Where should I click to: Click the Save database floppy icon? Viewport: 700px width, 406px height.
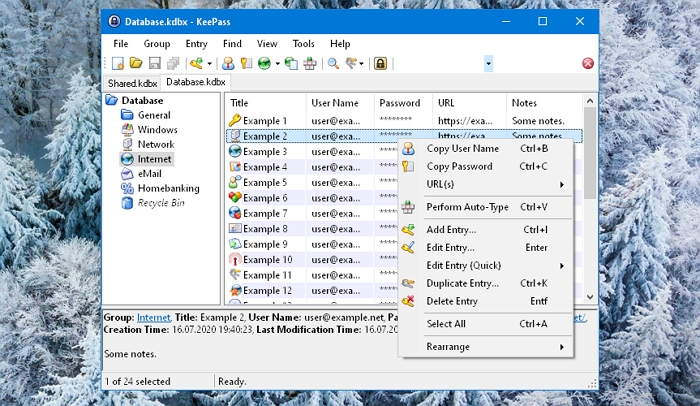point(154,63)
